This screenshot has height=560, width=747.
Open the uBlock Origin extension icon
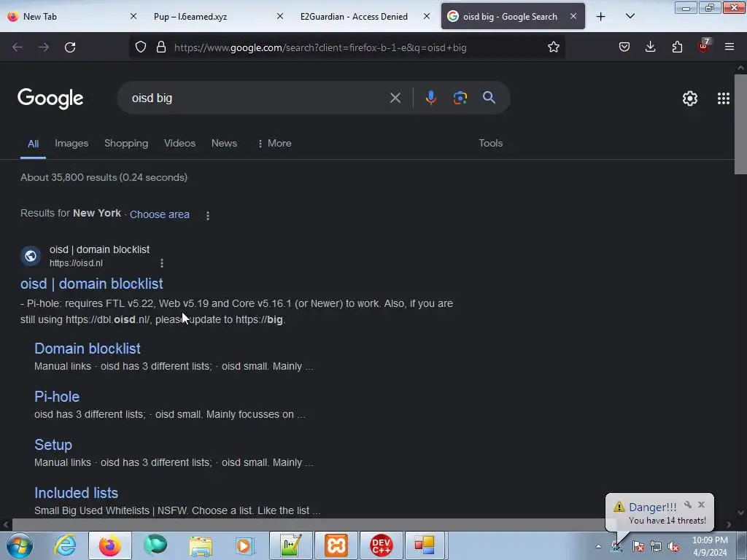703,46
